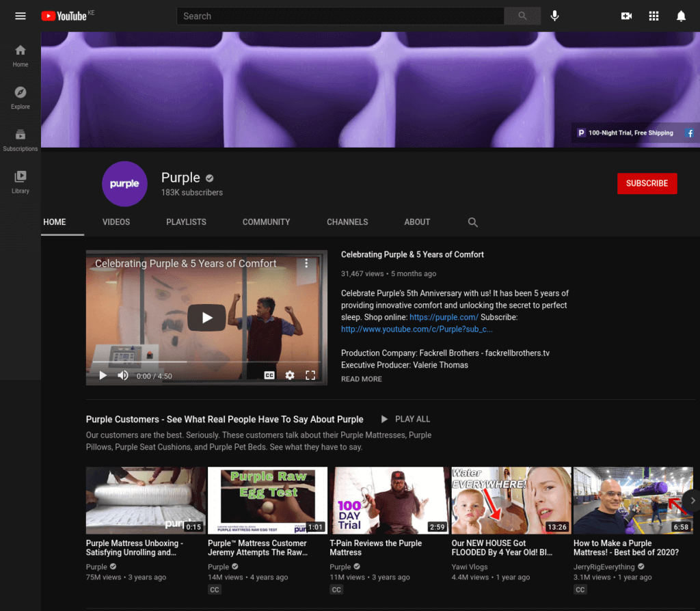Image resolution: width=700 pixels, height=611 pixels.
Task: Open T-Pain 100 Day Trial thumbnail
Action: pos(389,500)
